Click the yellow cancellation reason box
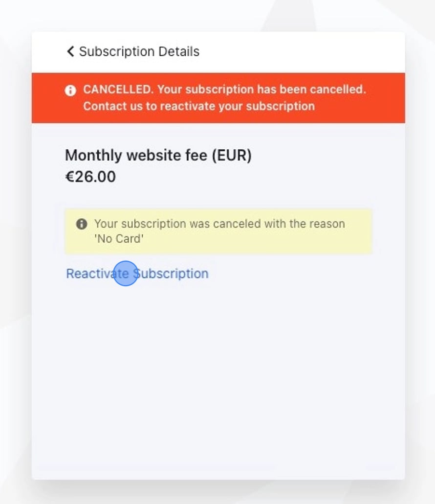435x504 pixels. [218, 230]
